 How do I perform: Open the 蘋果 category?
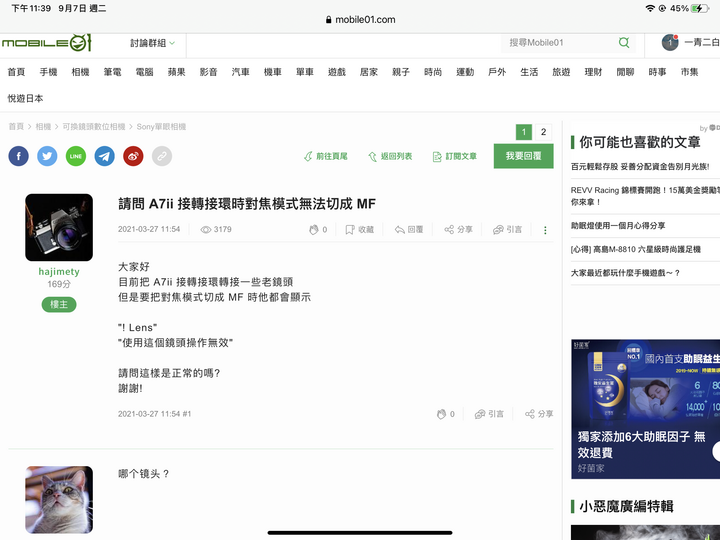(x=176, y=72)
